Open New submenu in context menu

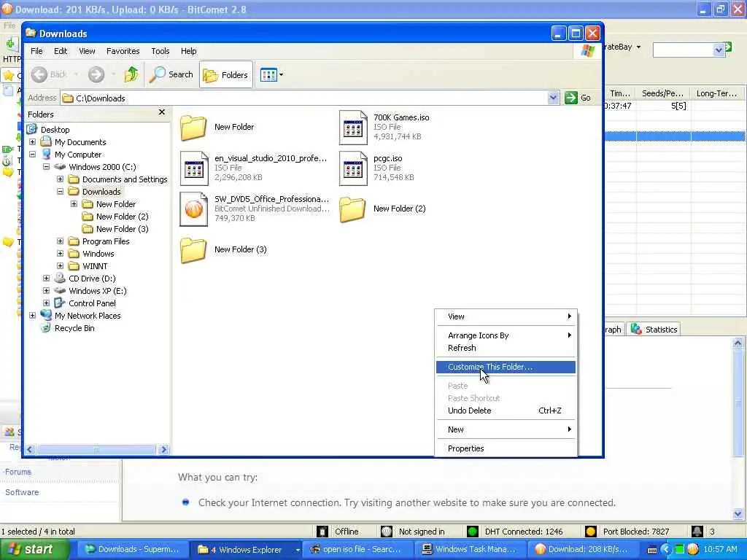click(x=506, y=429)
